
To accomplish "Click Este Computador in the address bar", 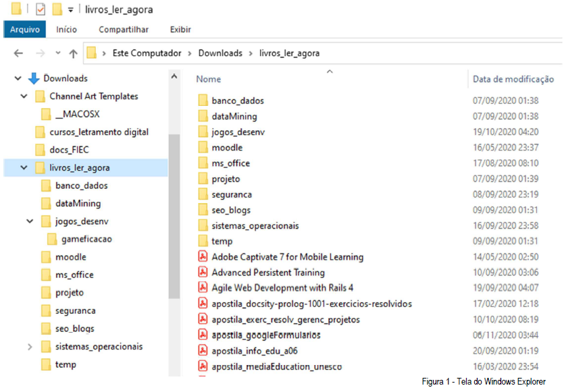I will tap(147, 53).
